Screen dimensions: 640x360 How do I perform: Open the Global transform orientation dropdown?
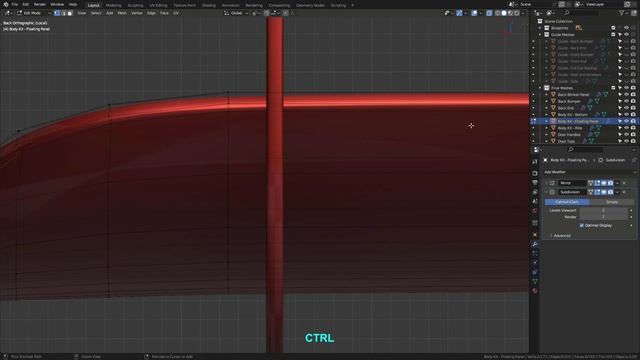236,13
